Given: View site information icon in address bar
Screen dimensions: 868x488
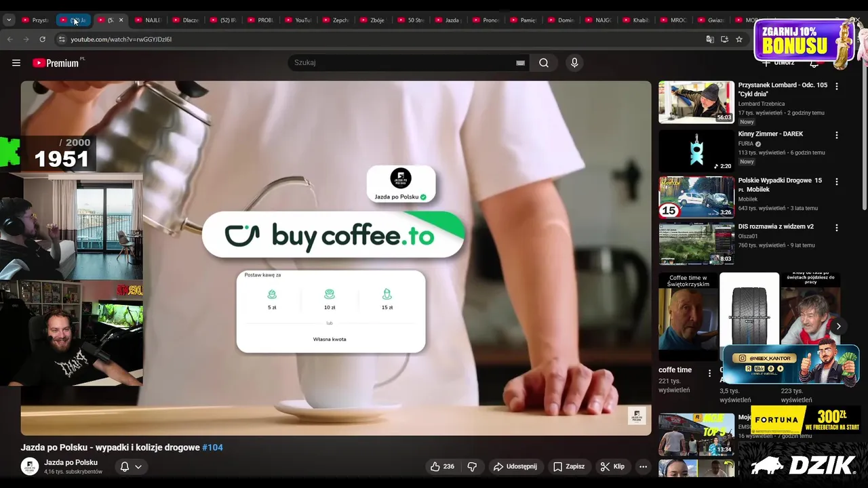Looking at the screenshot, I should [62, 39].
